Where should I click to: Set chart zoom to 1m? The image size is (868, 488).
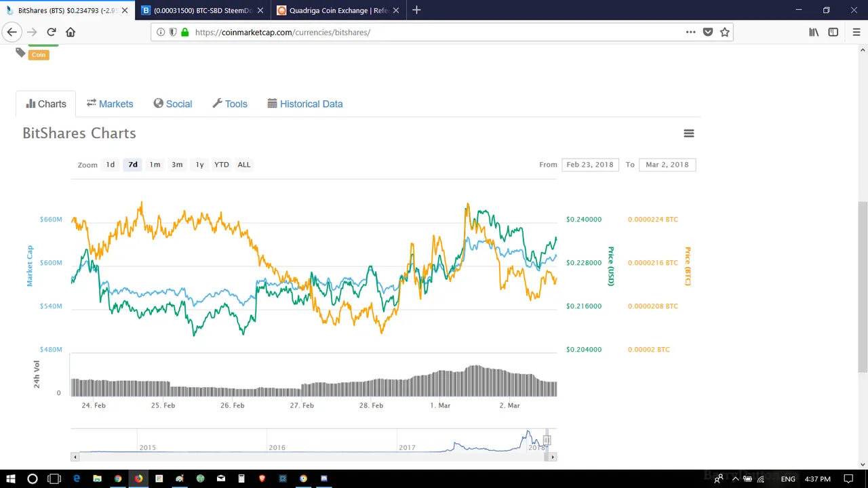pos(155,165)
